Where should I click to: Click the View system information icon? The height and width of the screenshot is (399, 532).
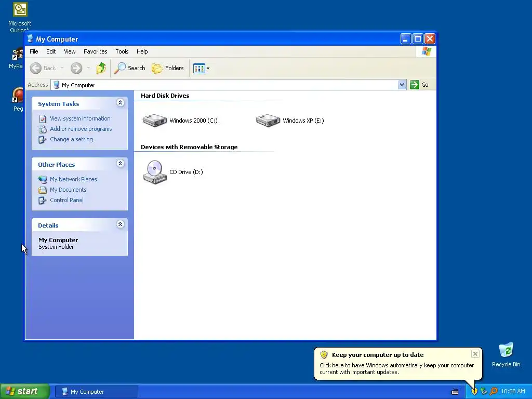click(x=43, y=119)
